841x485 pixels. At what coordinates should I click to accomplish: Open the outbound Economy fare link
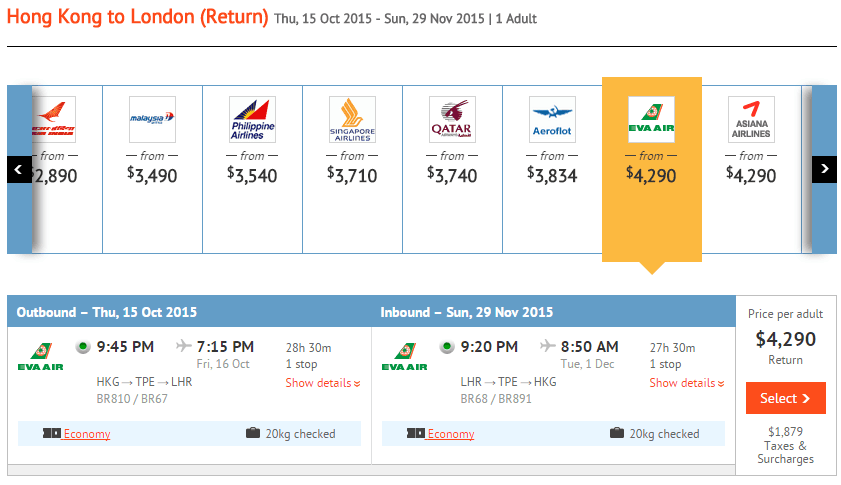pyautogui.click(x=87, y=434)
